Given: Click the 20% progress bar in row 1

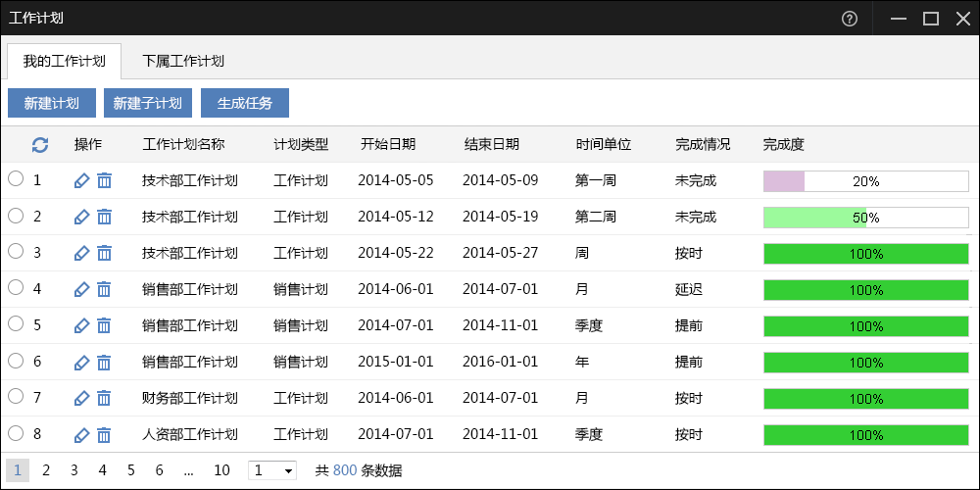Looking at the screenshot, I should 866,182.
